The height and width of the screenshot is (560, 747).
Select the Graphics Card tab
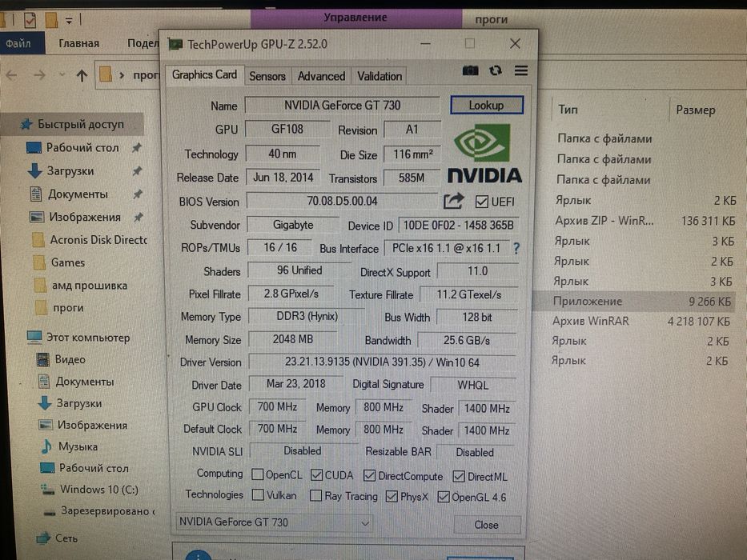[204, 75]
